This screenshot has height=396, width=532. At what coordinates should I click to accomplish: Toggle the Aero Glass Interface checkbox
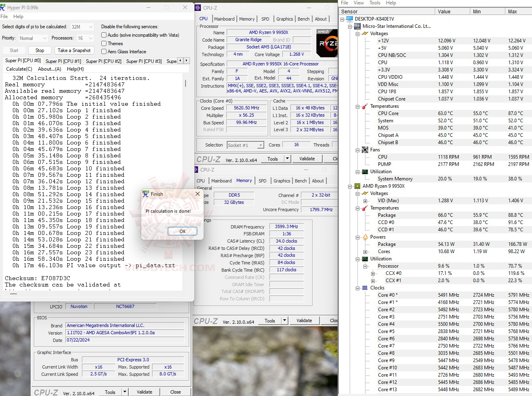coord(104,52)
